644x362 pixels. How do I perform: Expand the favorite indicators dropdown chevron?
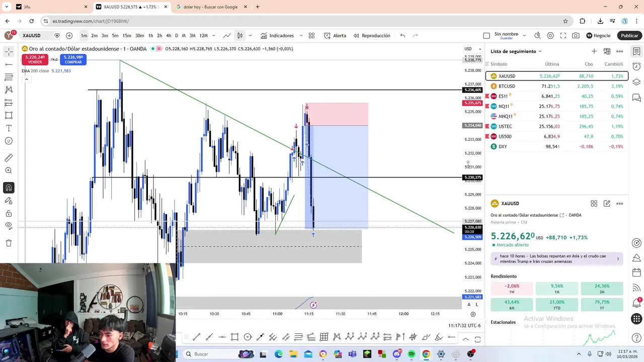click(x=301, y=36)
